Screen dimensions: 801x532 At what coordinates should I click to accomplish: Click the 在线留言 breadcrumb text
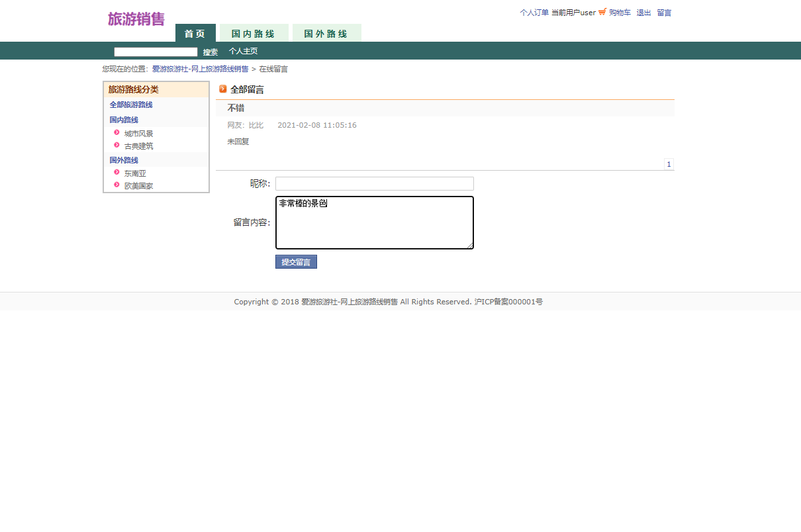[273, 69]
